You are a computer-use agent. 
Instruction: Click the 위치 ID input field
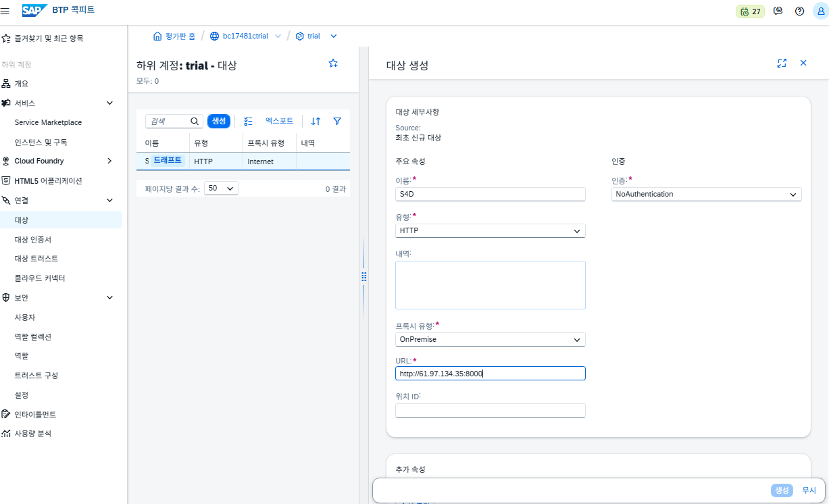point(491,410)
